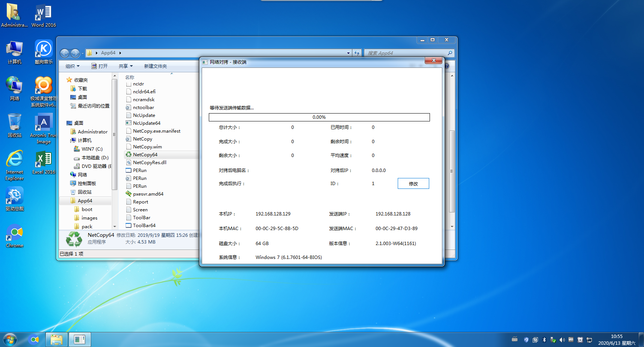Open the 共享 dropdown menu
Screen dimensions: 644x347
[126, 66]
